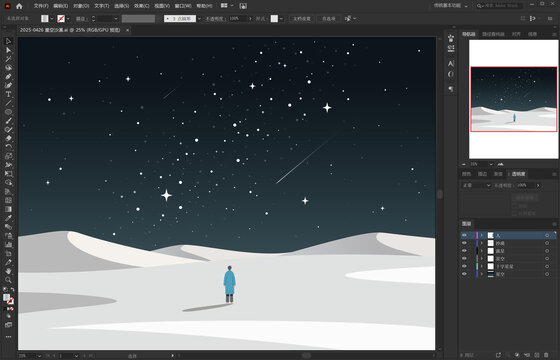Select the Scale tool
560x360 pixels.
pos(8,156)
